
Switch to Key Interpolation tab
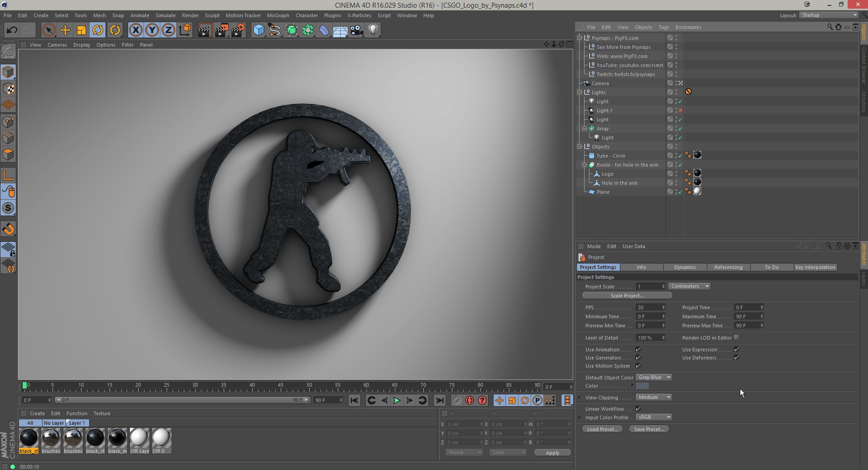coord(815,267)
